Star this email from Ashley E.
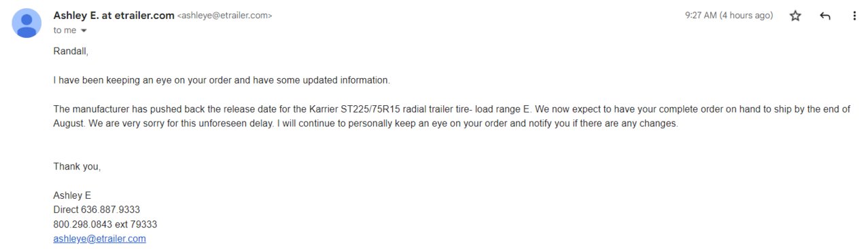This screenshot has height=249, width=868. click(795, 16)
